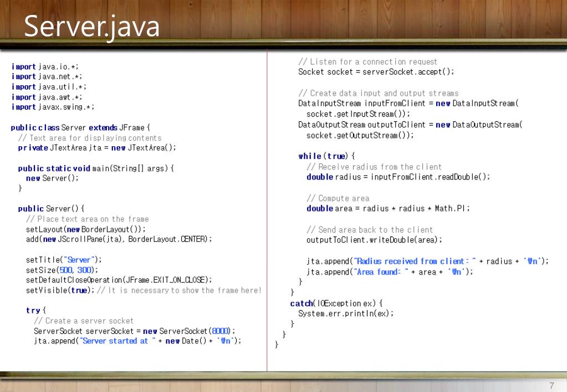
Task: Select the line 'import java.util.*;'
Action: (x=49, y=87)
